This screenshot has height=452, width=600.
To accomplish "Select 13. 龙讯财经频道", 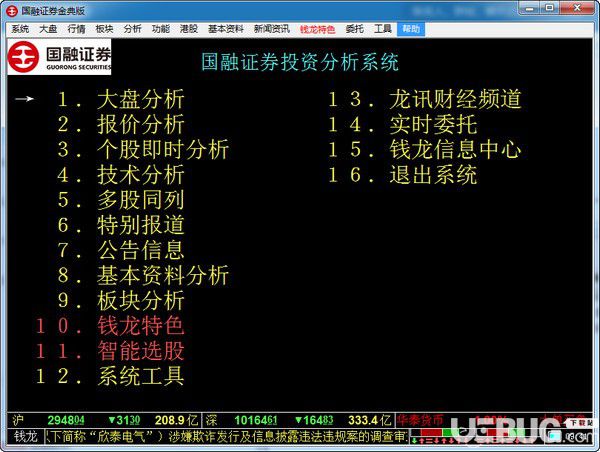I will point(425,99).
